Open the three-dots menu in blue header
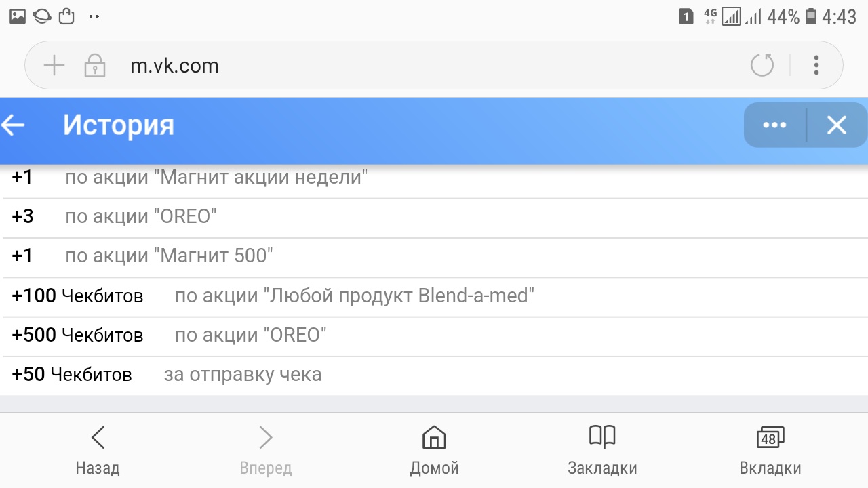Image resolution: width=868 pixels, height=488 pixels. point(774,125)
